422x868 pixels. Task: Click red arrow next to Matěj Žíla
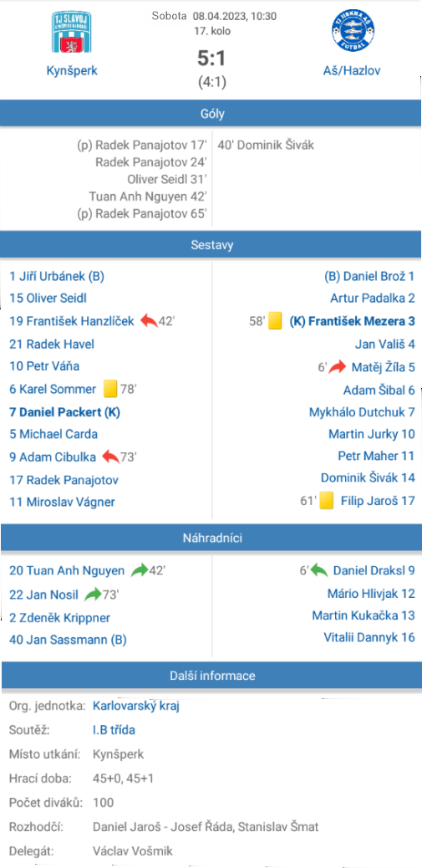(338, 366)
